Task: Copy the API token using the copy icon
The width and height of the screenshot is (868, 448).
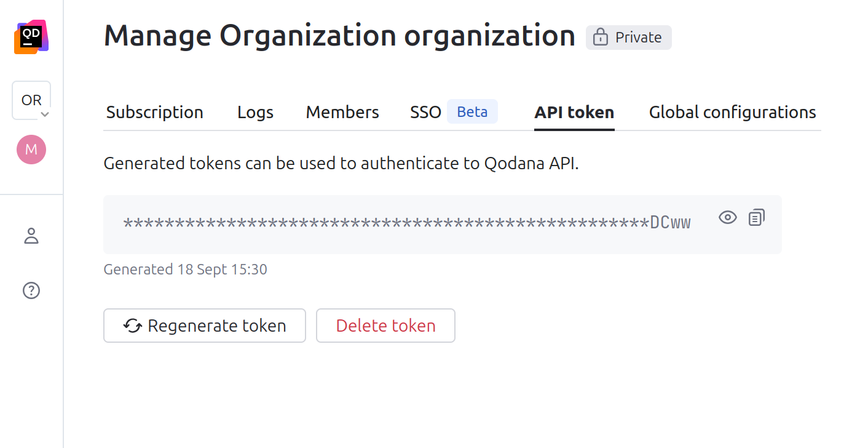Action: [756, 217]
